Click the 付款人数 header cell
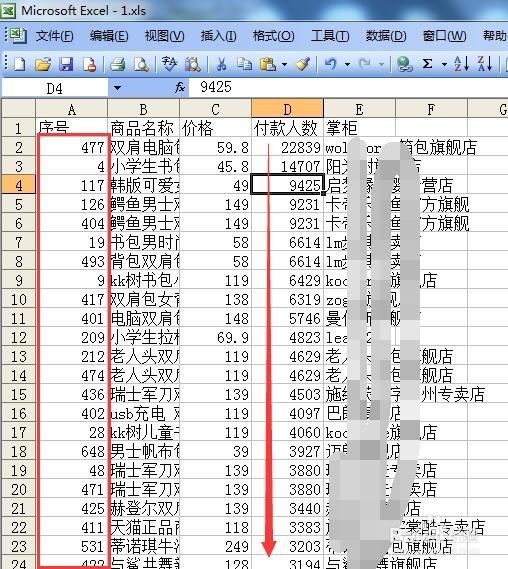 click(287, 127)
